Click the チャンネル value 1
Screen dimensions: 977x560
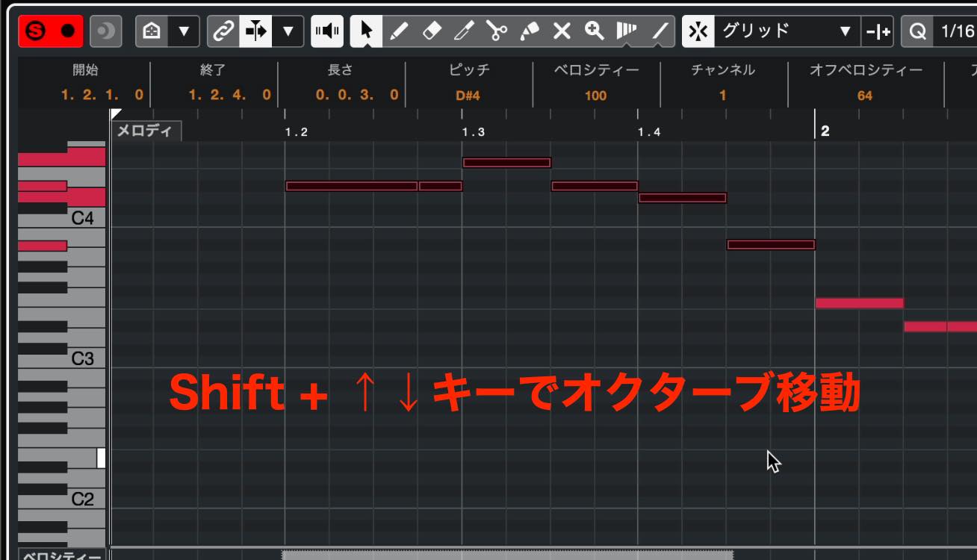[722, 95]
